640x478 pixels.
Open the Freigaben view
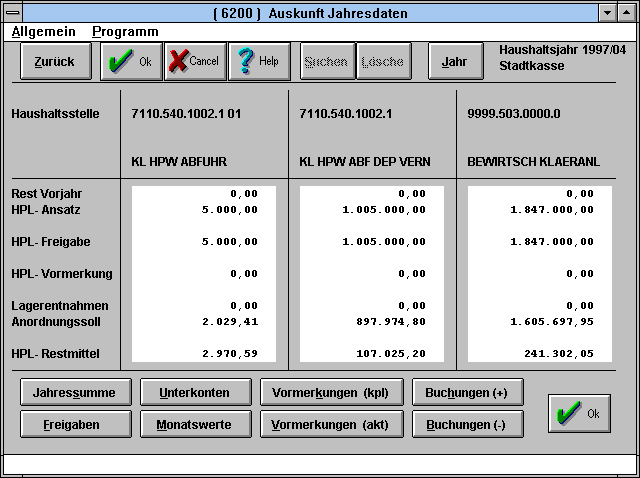pyautogui.click(x=74, y=424)
